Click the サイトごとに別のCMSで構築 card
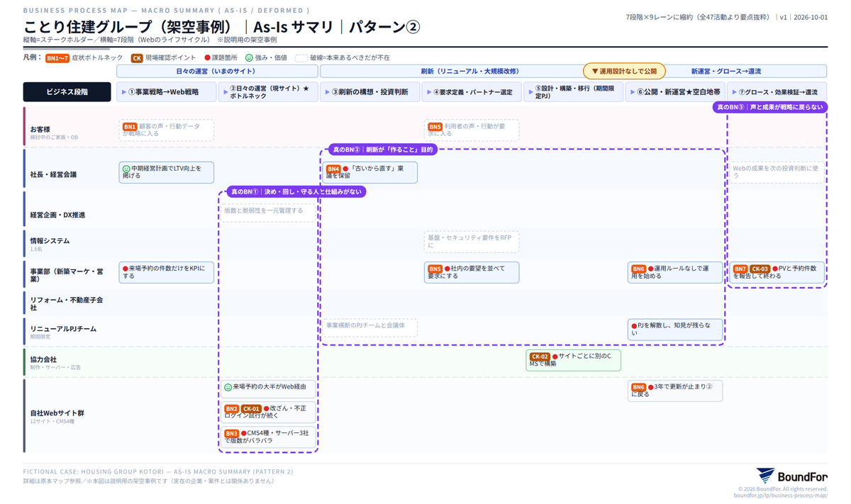Screen dimensions: 851x504 tap(574, 360)
